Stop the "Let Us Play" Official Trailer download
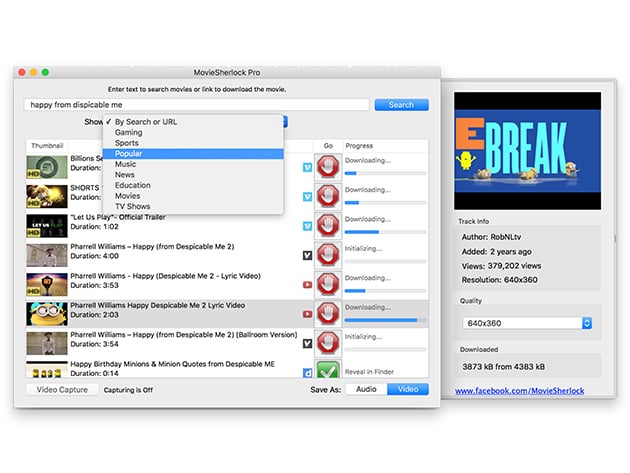 pyautogui.click(x=328, y=225)
